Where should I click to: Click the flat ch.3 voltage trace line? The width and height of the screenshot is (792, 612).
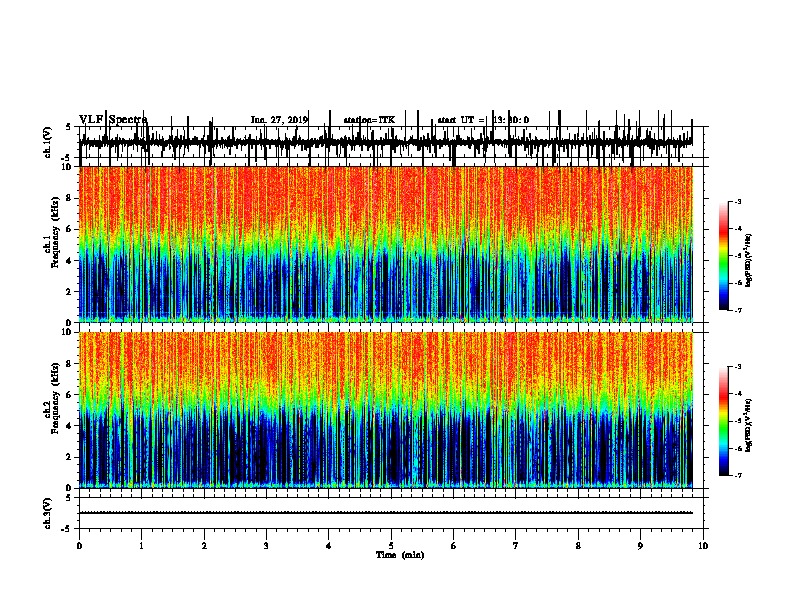(386, 513)
